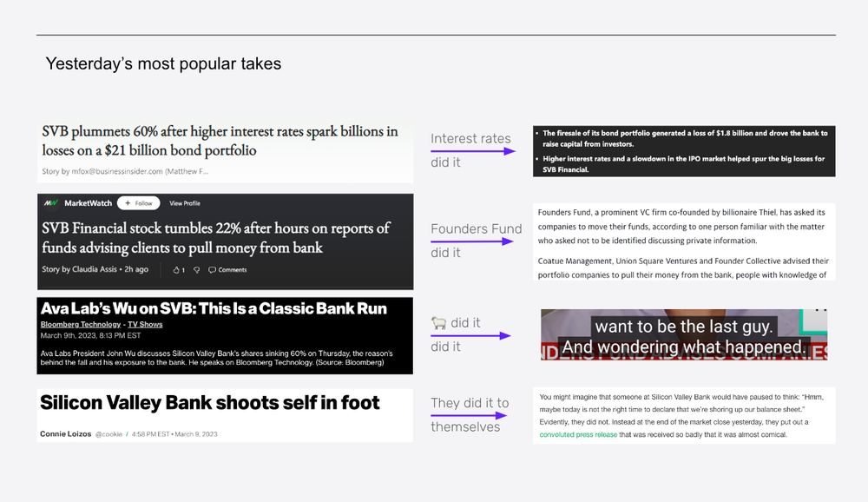The width and height of the screenshot is (868, 502).
Task: Click the '4:58 PM EST • March 9, 2023' timestamp
Action: (x=174, y=434)
